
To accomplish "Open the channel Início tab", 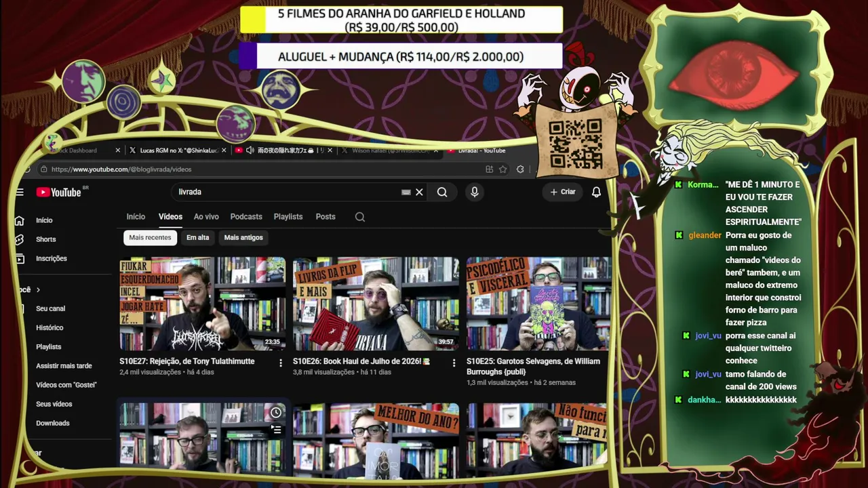I will click(x=136, y=217).
